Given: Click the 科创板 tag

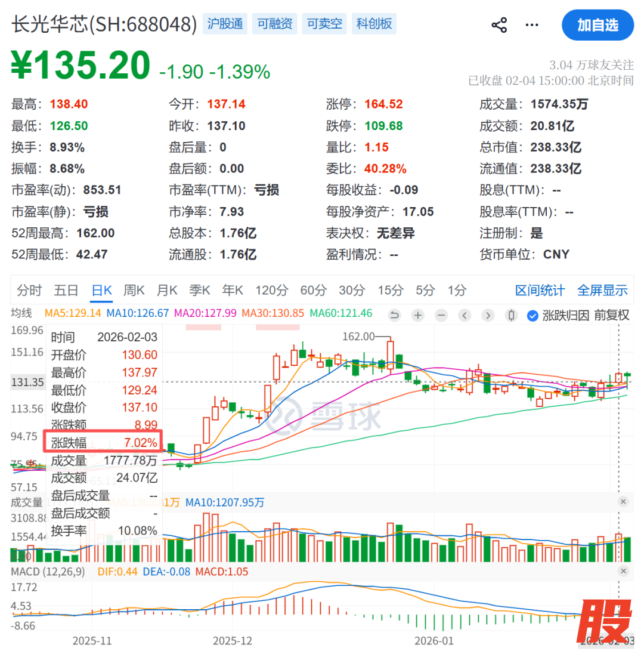Looking at the screenshot, I should (x=374, y=24).
